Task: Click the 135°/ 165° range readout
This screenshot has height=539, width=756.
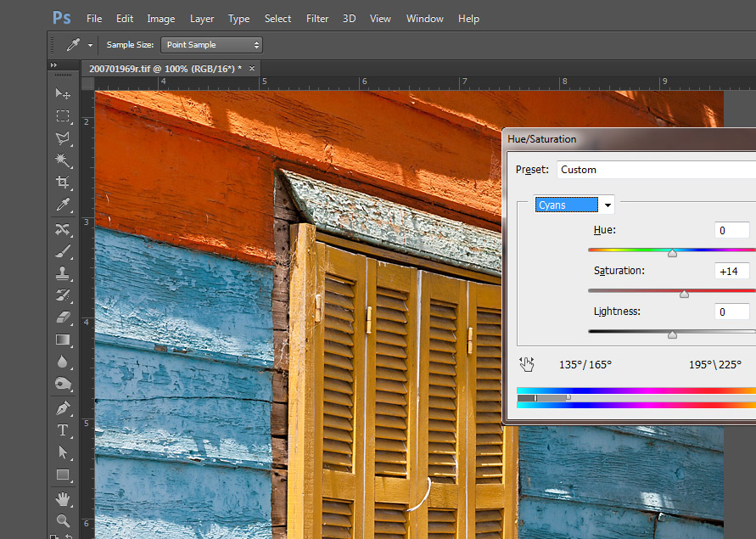Action: [x=585, y=365]
